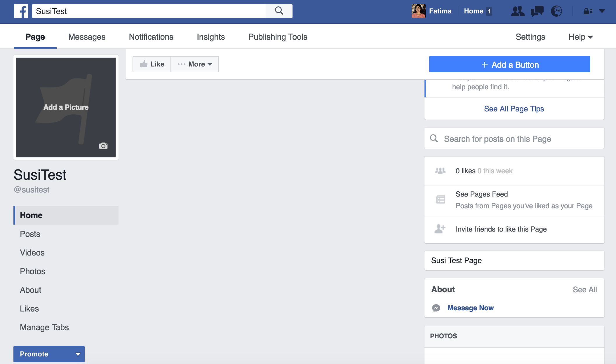Screen dimensions: 616x364
Task: Click the Messenger icon beside Message Now
Action: [x=436, y=308]
